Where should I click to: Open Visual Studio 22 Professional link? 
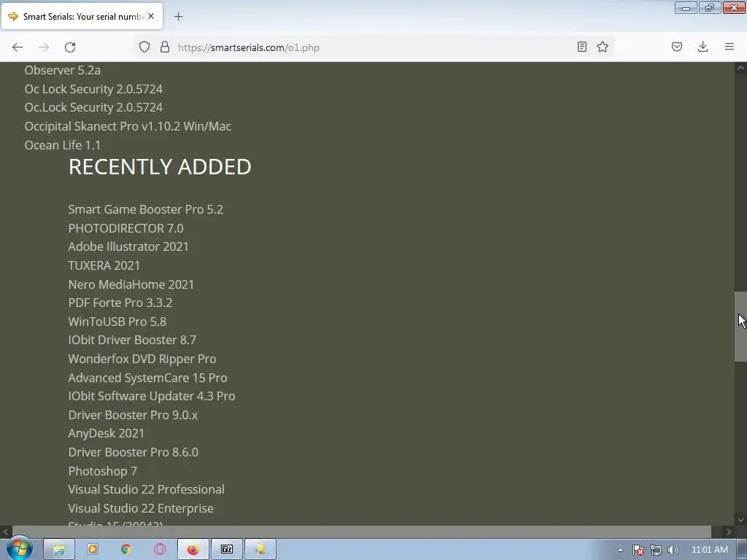point(146,489)
